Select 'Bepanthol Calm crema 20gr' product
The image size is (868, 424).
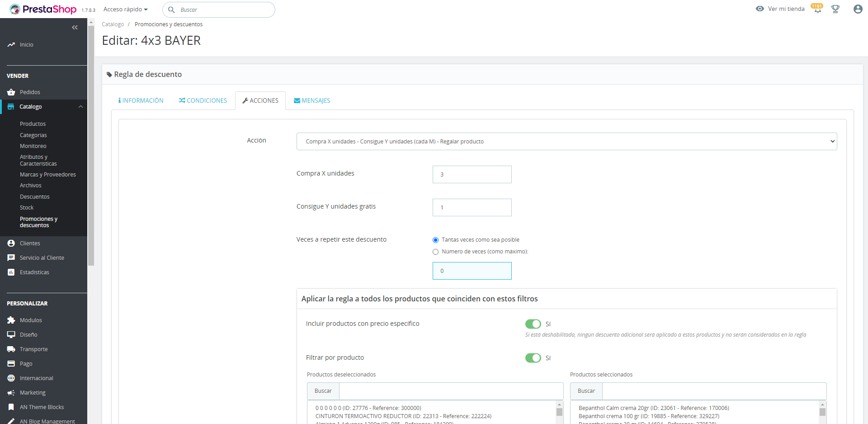click(654, 408)
